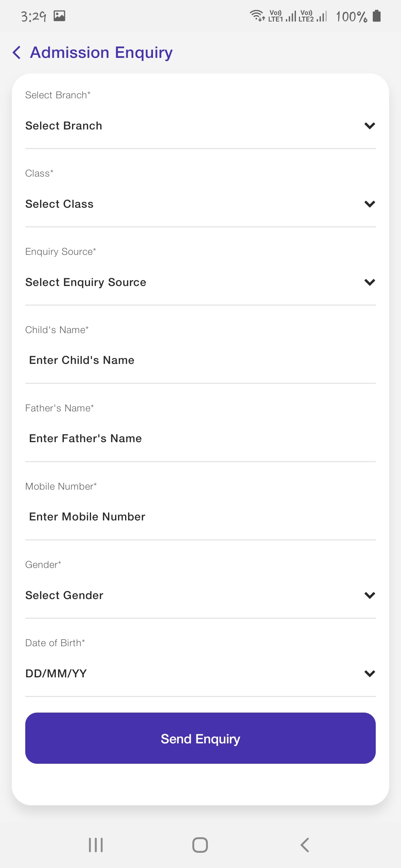Click the DD/MM/YY date placeholder

(x=56, y=674)
